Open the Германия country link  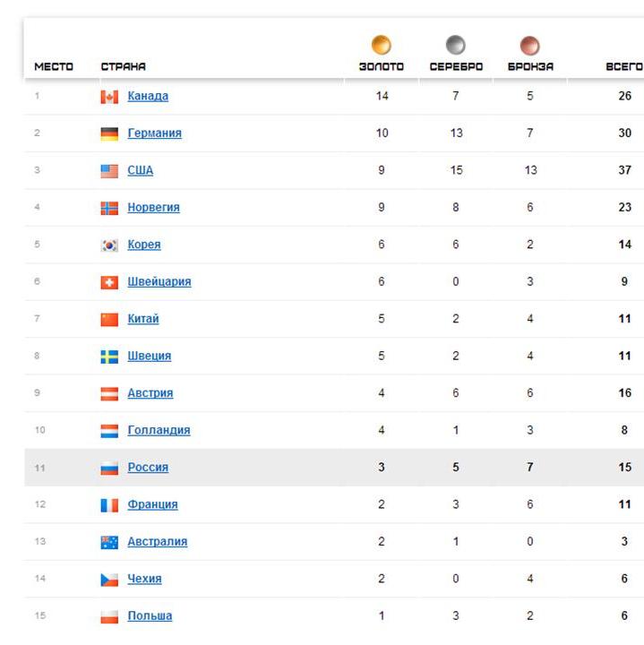[x=154, y=133]
